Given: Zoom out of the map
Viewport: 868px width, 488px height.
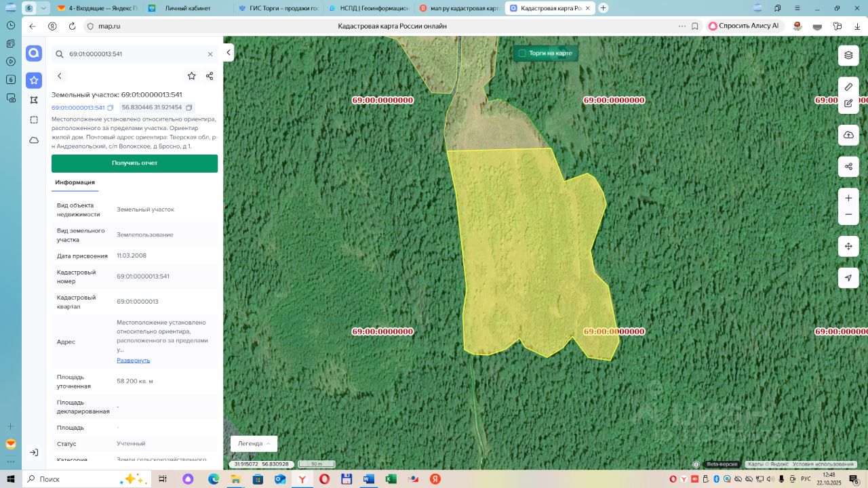Looking at the screenshot, I should (848, 215).
